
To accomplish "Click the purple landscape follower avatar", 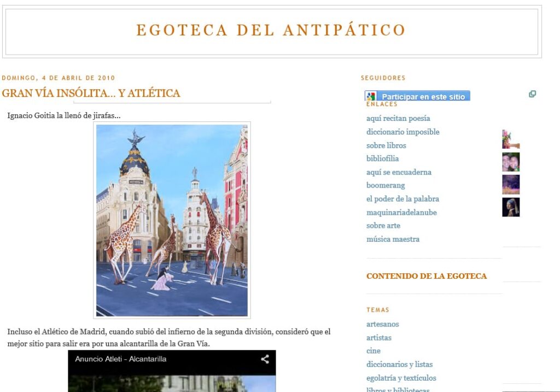I will pos(511,185).
